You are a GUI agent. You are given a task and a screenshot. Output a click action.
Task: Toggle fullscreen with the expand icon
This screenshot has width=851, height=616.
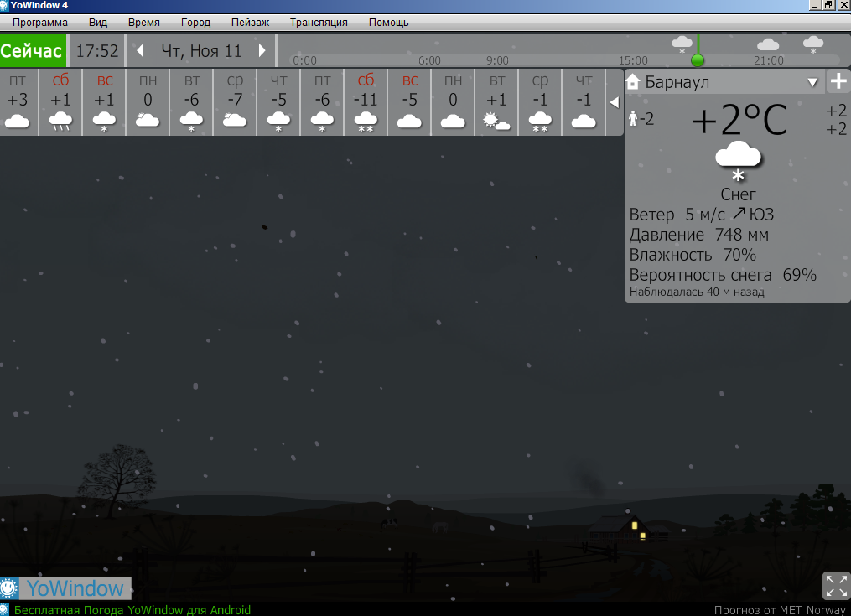tap(837, 586)
